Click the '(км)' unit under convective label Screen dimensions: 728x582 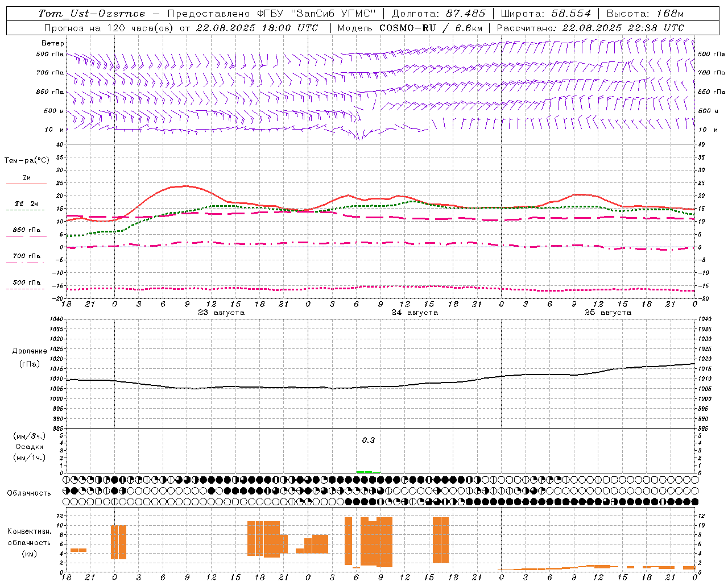(x=30, y=554)
